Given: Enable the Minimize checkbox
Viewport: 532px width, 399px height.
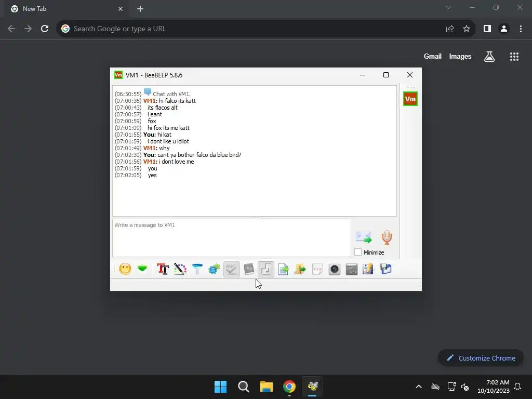Looking at the screenshot, I should (358, 252).
